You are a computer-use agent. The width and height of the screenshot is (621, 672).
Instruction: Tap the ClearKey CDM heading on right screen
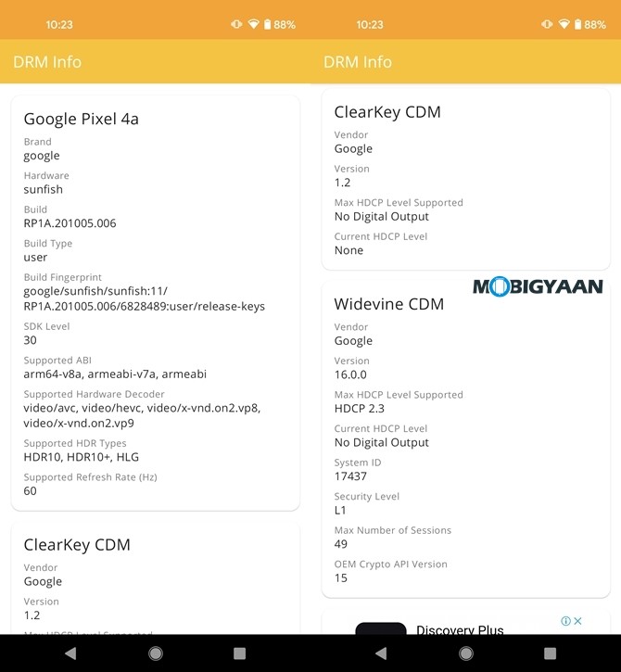point(387,112)
